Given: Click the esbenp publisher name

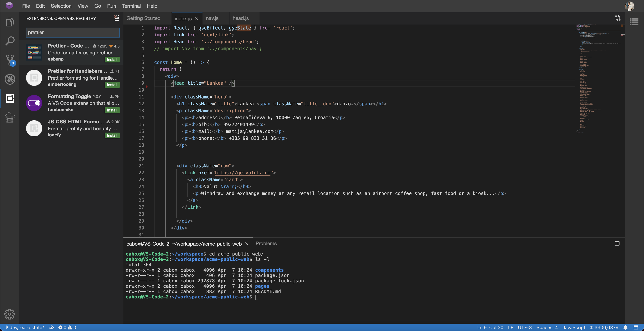Looking at the screenshot, I should point(56,59).
